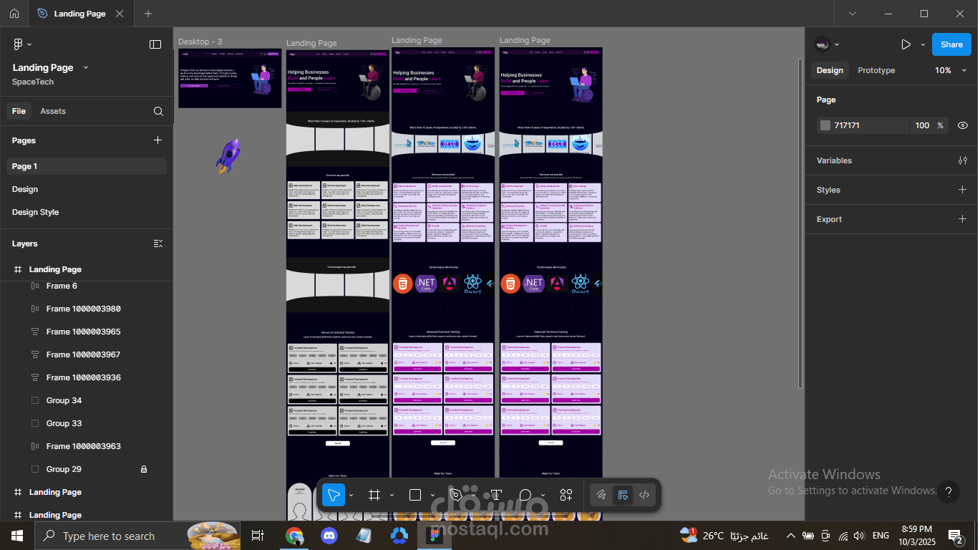Open Google Chrome from the taskbar
980x550 pixels.
tap(294, 536)
